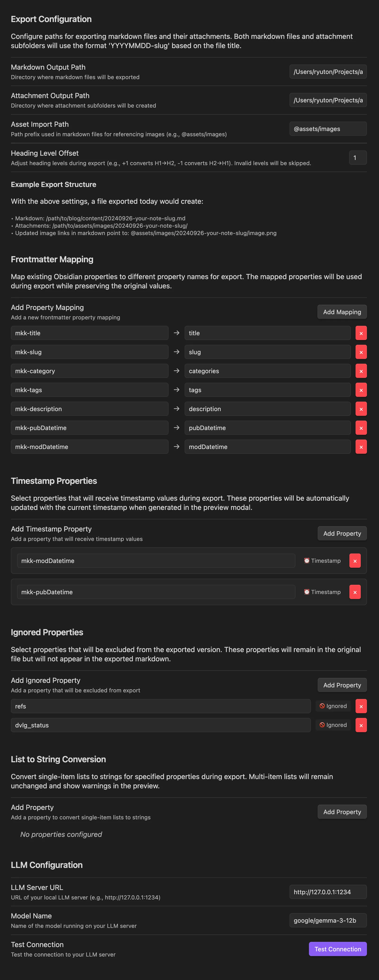The width and height of the screenshot is (379, 980).
Task: Click the Add Mapping button
Action: pyautogui.click(x=342, y=312)
